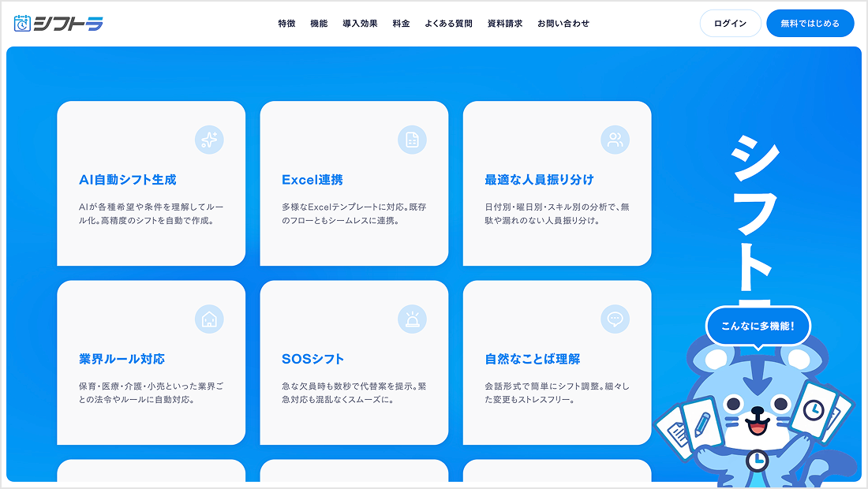Click the 最適な人員振り分け heading
The height and width of the screenshot is (489, 868).
tap(539, 180)
